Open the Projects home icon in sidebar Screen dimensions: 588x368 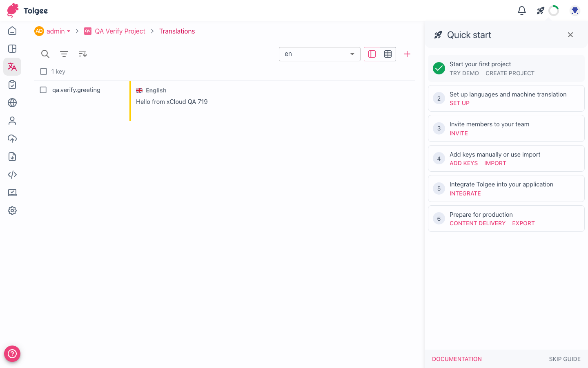12,31
